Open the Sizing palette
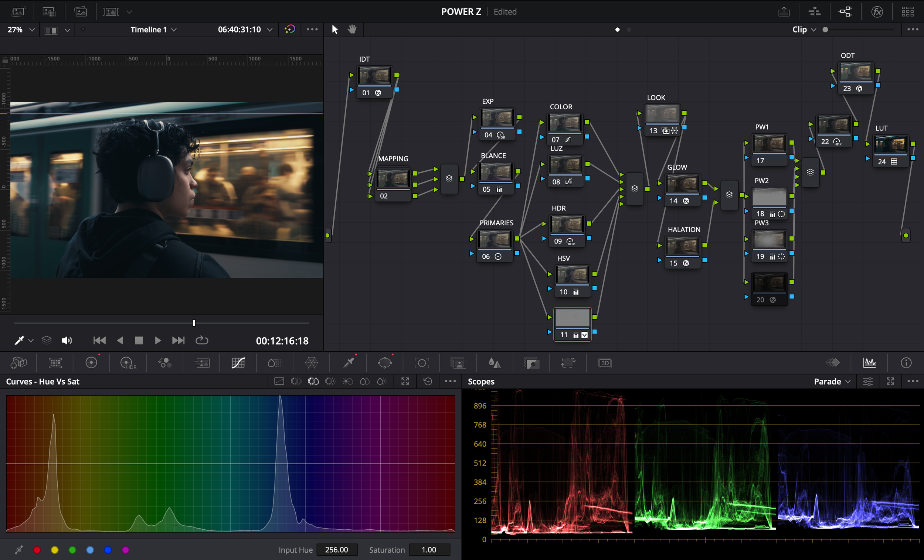924x560 pixels. pos(568,363)
